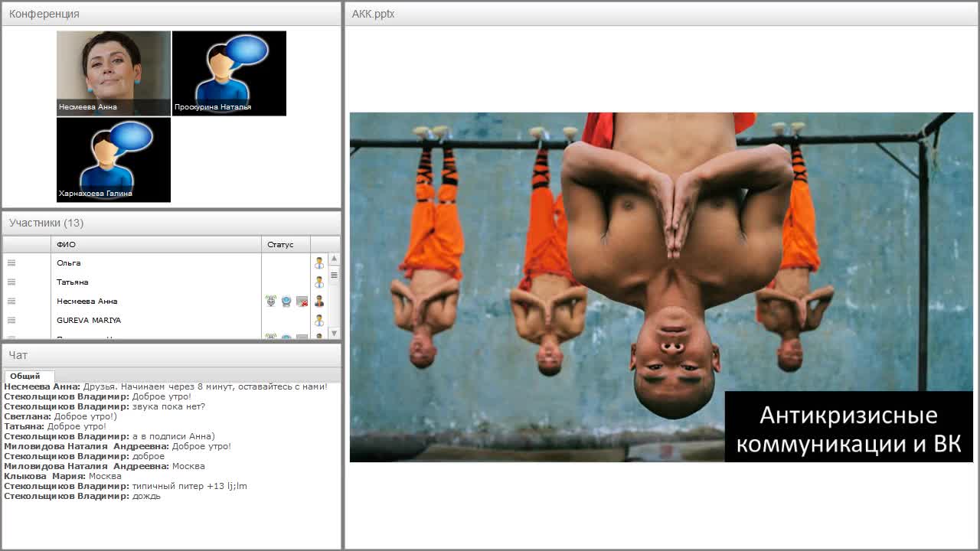Toggle audio for Несмеева Анна via her status icons
This screenshot has width=980, height=551.
point(271,301)
